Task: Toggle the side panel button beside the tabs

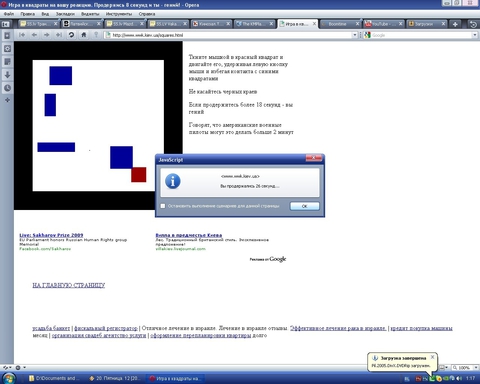Action: pyautogui.click(x=6, y=24)
